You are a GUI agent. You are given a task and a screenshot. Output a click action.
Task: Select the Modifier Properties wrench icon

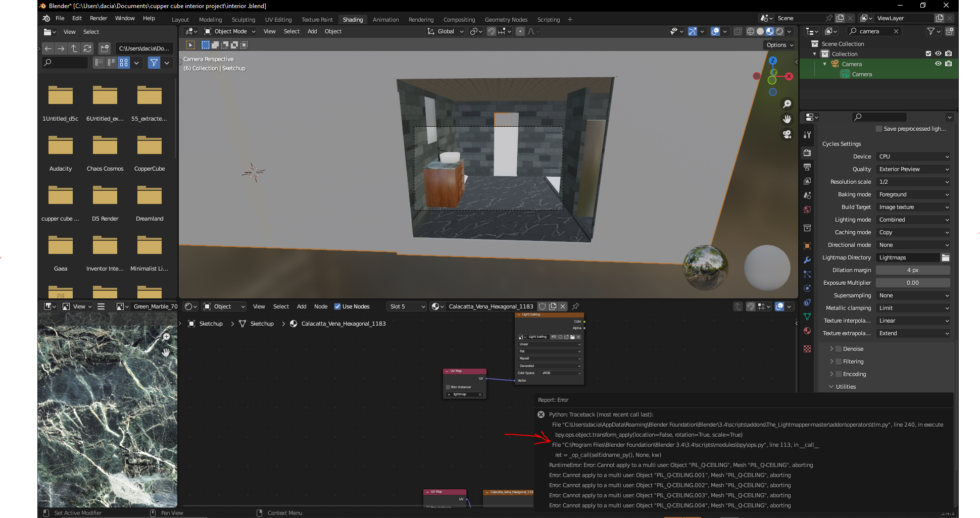[807, 260]
